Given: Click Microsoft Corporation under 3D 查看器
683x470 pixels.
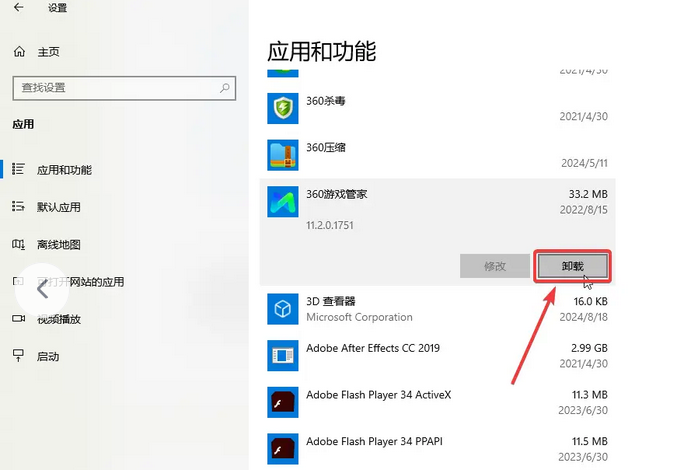Looking at the screenshot, I should (x=359, y=317).
